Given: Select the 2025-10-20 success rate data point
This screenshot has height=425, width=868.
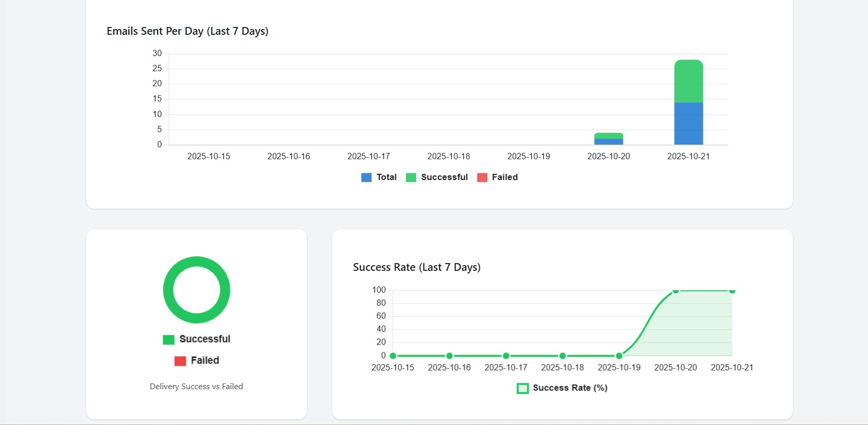Looking at the screenshot, I should coord(676,291).
